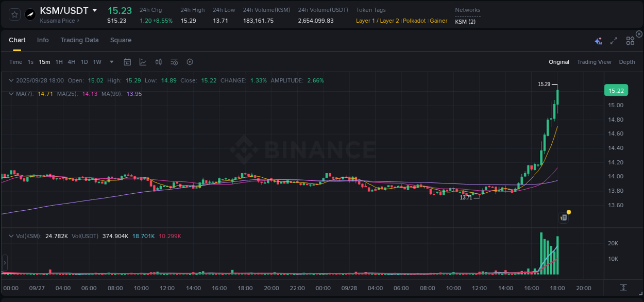Open the AI analysis assistant icon
The width and height of the screenshot is (644, 302).
[x=598, y=40]
